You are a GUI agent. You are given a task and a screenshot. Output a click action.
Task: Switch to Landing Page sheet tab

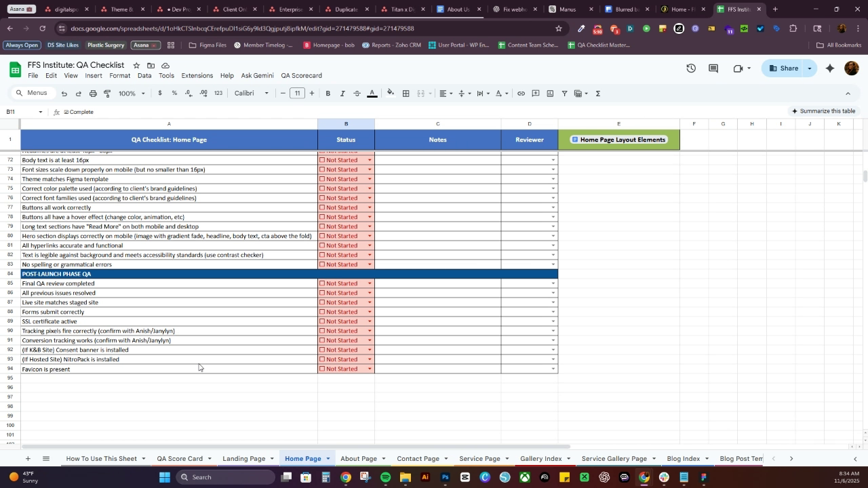tap(244, 459)
